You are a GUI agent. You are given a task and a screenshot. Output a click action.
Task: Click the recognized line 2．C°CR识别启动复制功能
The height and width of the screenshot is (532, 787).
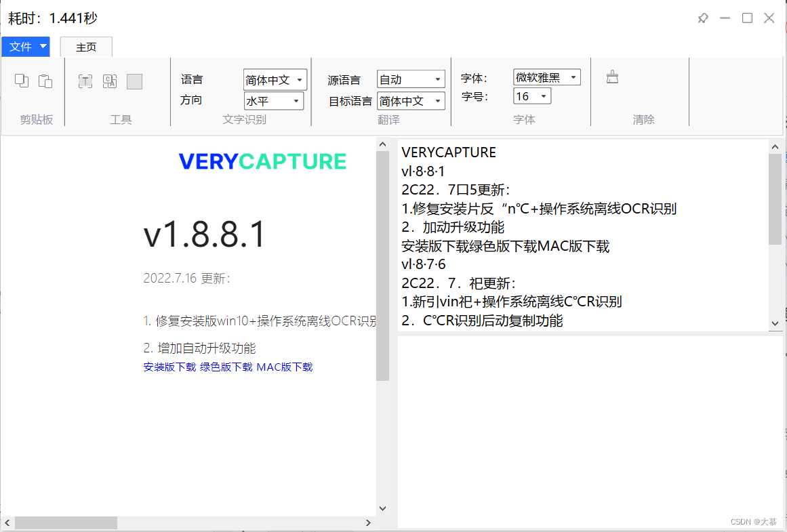483,321
